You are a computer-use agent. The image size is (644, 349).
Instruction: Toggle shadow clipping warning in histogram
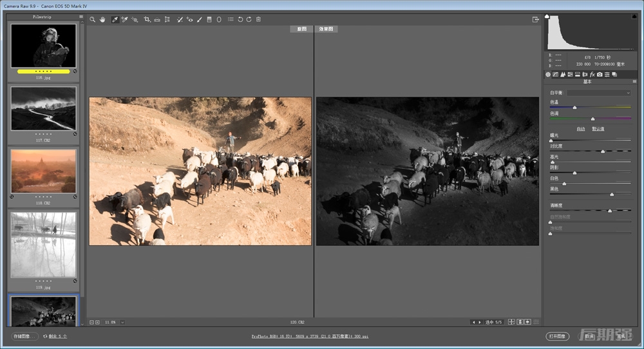(547, 17)
